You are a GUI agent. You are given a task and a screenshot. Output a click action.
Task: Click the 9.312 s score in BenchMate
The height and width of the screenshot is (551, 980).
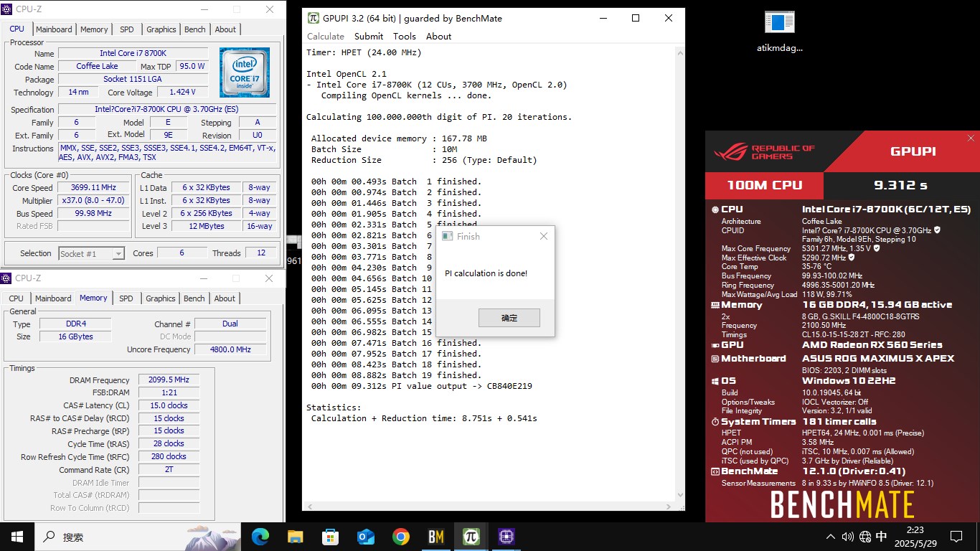point(900,185)
